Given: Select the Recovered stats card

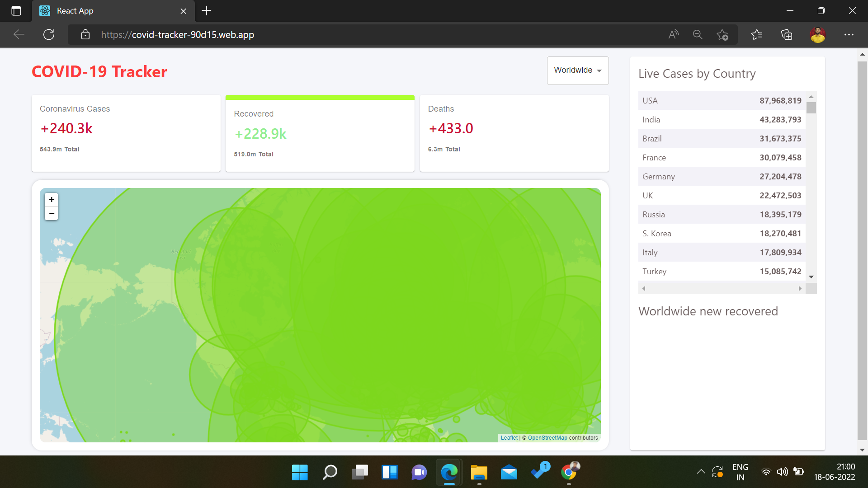Looking at the screenshot, I should (320, 133).
